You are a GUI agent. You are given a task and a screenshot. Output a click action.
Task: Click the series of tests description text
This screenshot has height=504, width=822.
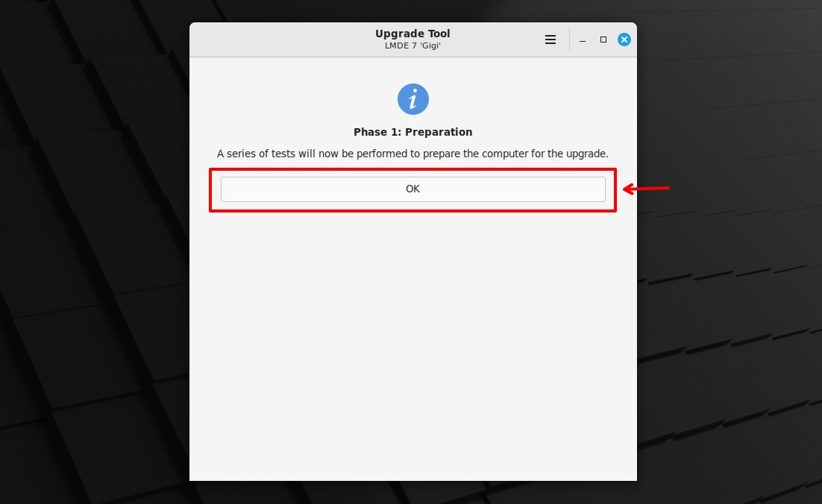coord(412,154)
